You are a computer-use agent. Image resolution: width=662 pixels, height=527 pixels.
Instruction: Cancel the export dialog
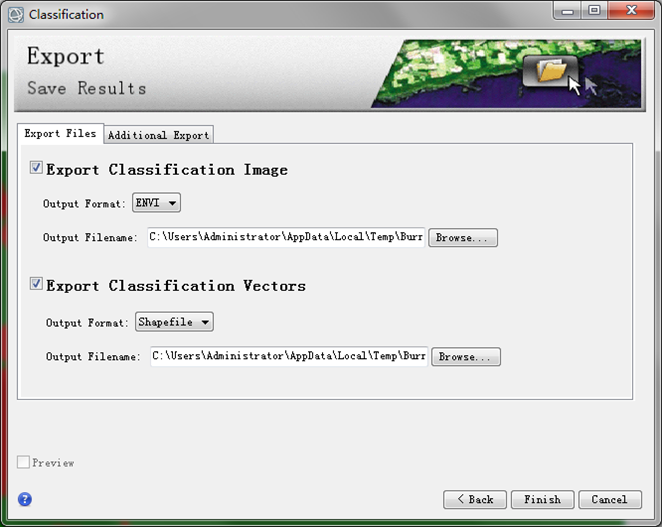click(x=610, y=500)
